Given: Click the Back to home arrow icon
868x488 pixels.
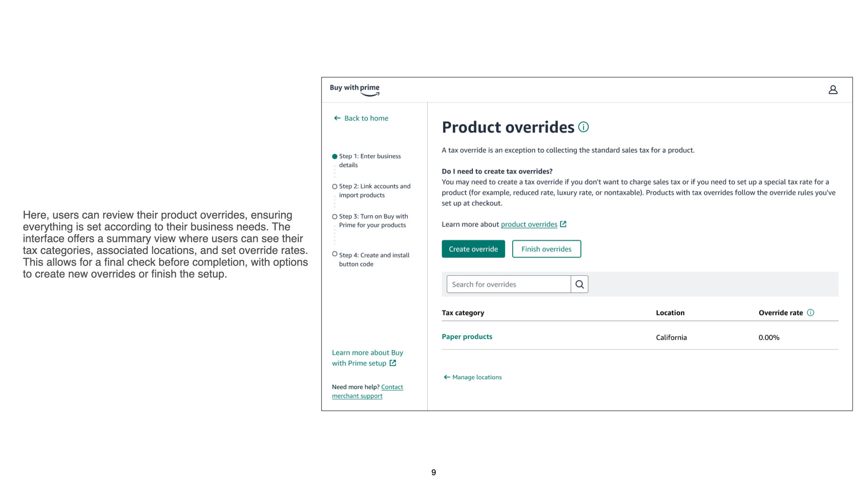Looking at the screenshot, I should pos(337,118).
